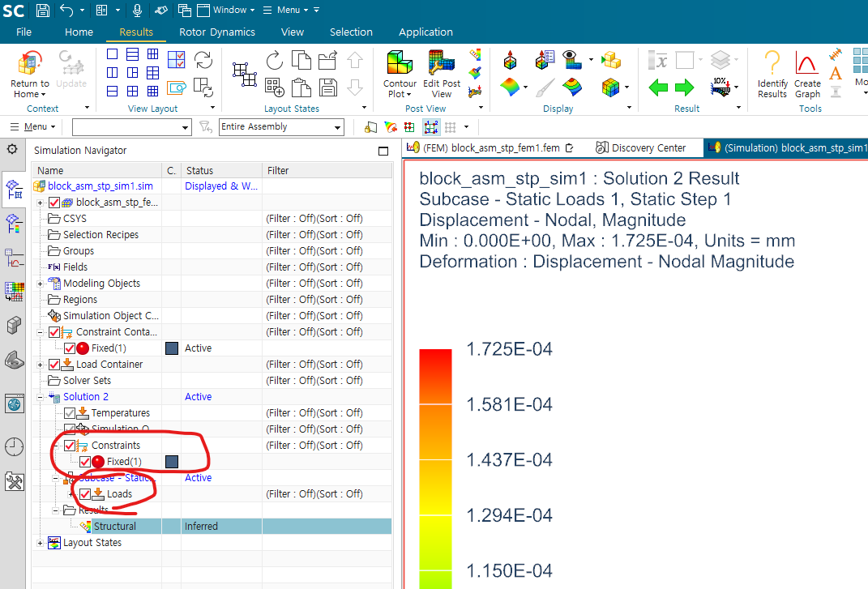Image resolution: width=868 pixels, height=589 pixels.
Task: Open the Create Graph tool
Action: pos(807,75)
